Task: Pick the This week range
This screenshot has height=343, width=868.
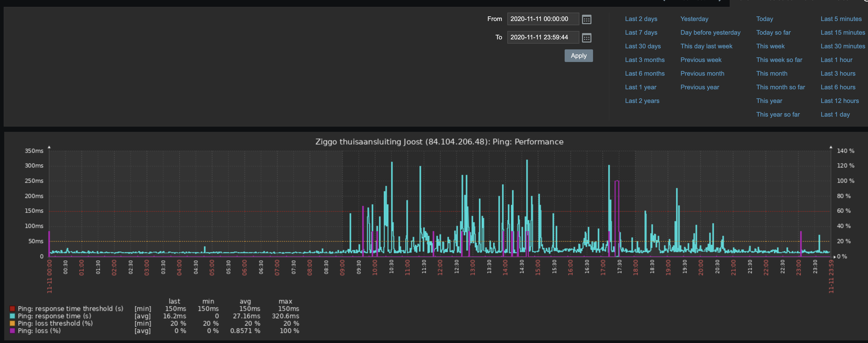Action: pyautogui.click(x=770, y=46)
